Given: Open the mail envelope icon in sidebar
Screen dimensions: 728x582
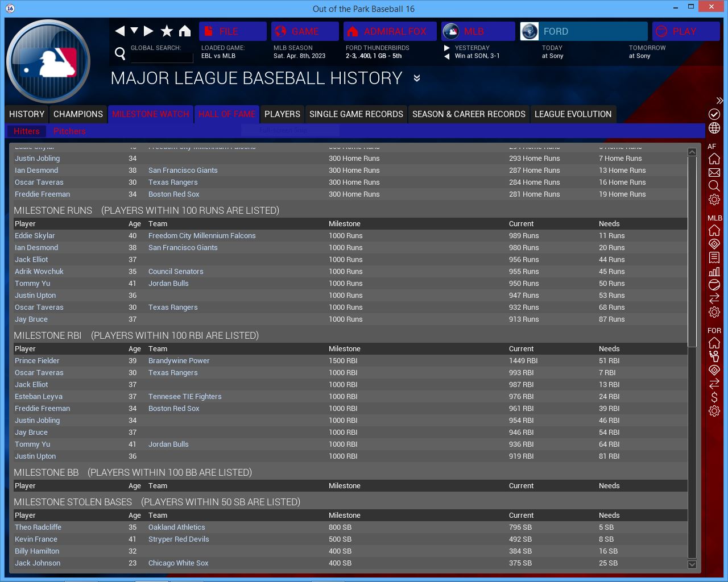Looking at the screenshot, I should [x=714, y=172].
